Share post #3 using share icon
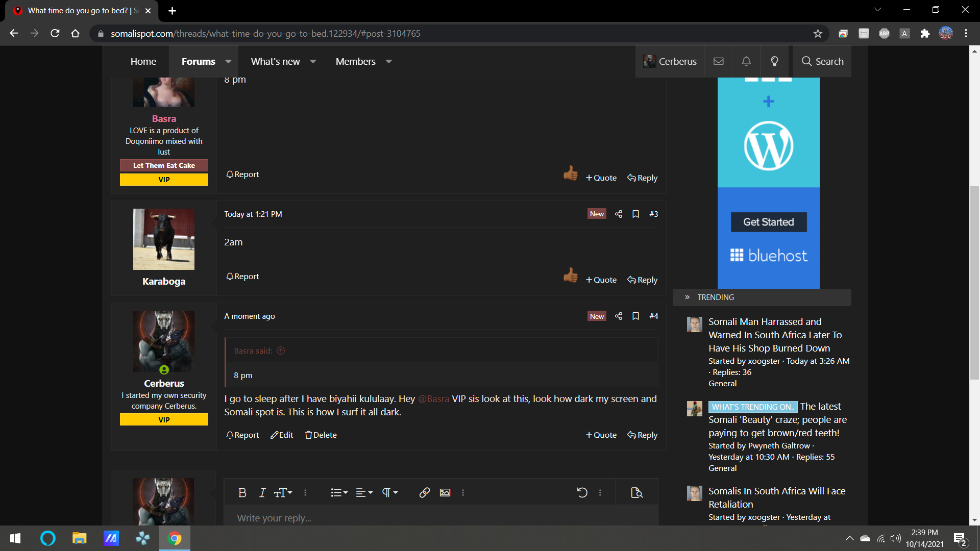Image resolution: width=980 pixels, height=551 pixels. [619, 214]
